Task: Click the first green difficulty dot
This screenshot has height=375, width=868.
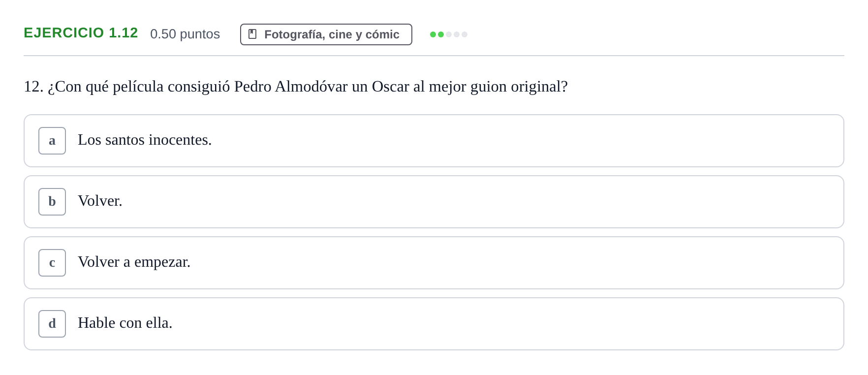Action: [x=433, y=34]
